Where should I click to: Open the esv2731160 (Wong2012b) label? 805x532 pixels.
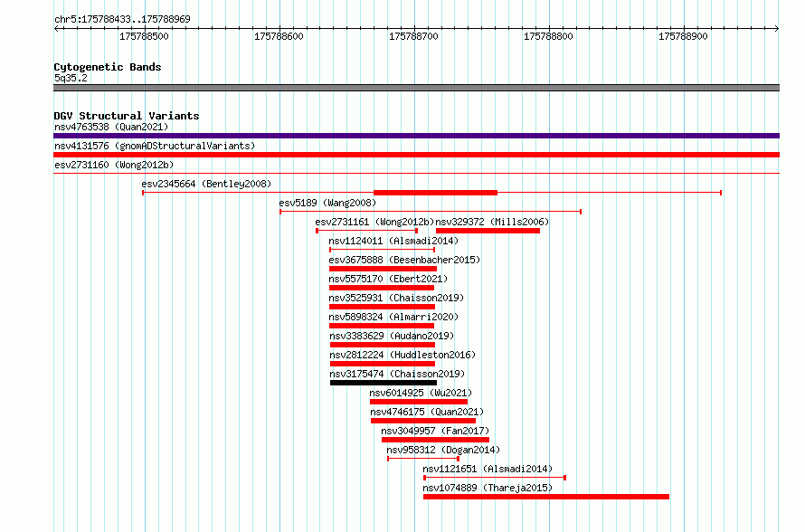pyautogui.click(x=114, y=165)
